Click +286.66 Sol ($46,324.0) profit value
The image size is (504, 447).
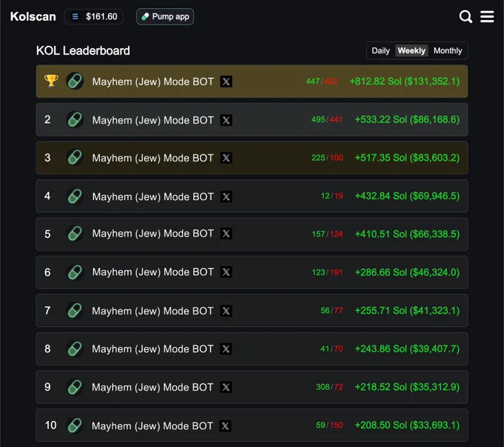pyautogui.click(x=407, y=272)
